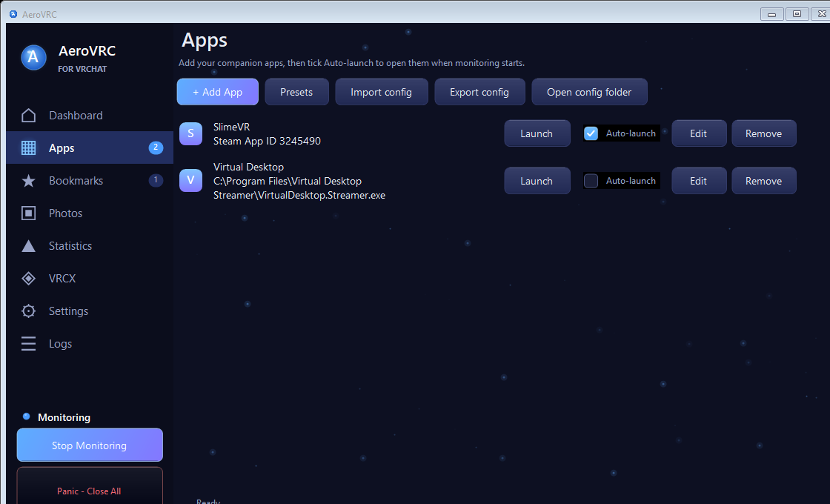Click the Logs lines icon
830x504 pixels.
(x=29, y=344)
